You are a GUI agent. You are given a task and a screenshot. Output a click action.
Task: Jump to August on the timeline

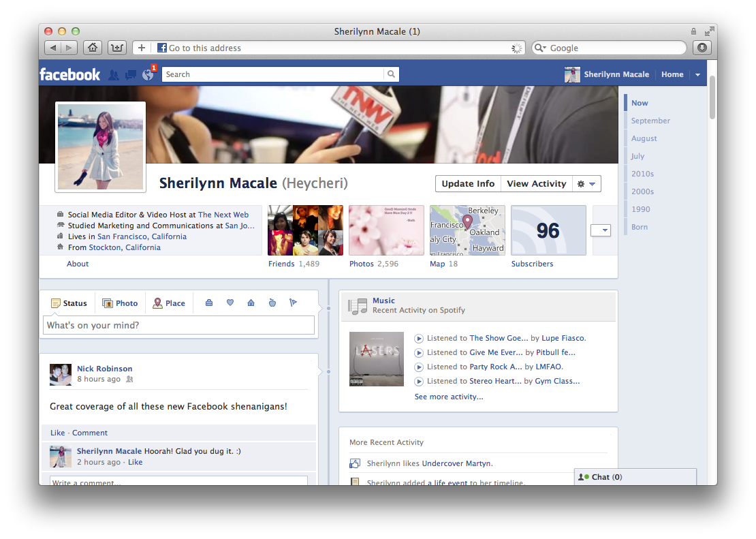click(644, 138)
